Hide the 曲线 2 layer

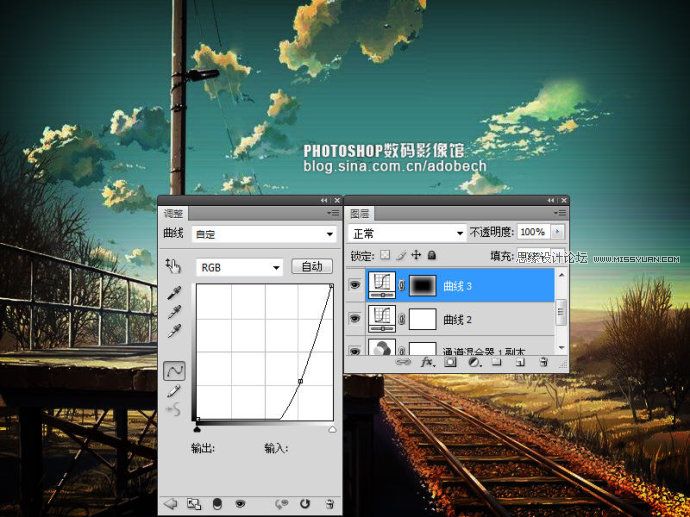tap(355, 318)
